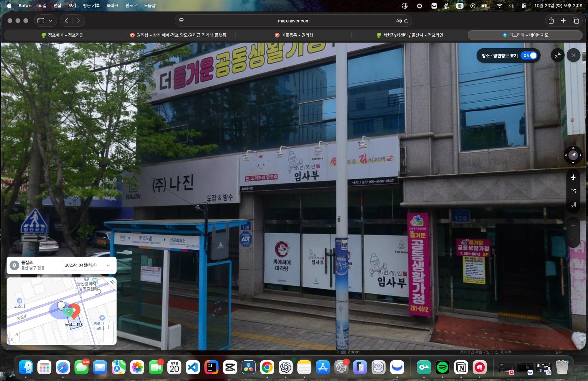
Task: Open the 점포매매 - 점포라인 tab
Action: click(62, 35)
